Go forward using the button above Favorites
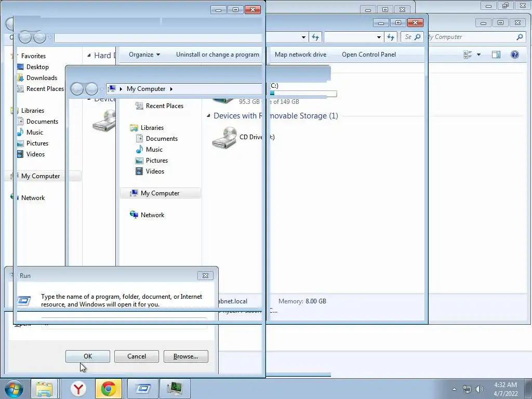The width and height of the screenshot is (532, 399). point(39,37)
